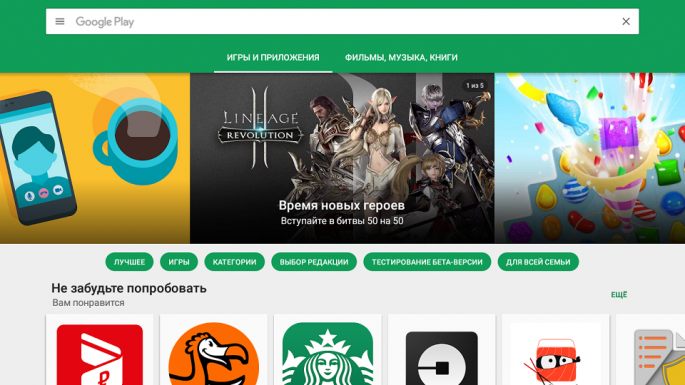Switch to ФИЛЬМЫ, МУЗЫКА, КНИГИ tab
685x385 pixels.
tap(401, 58)
